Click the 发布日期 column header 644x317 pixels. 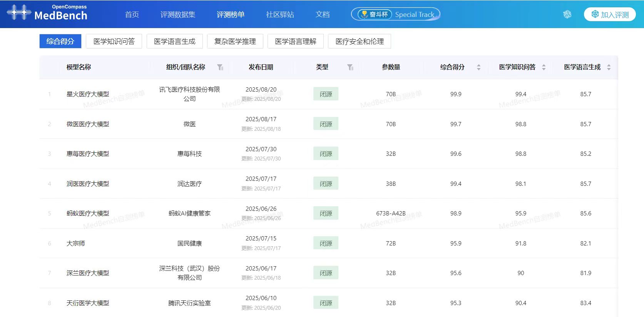[261, 67]
